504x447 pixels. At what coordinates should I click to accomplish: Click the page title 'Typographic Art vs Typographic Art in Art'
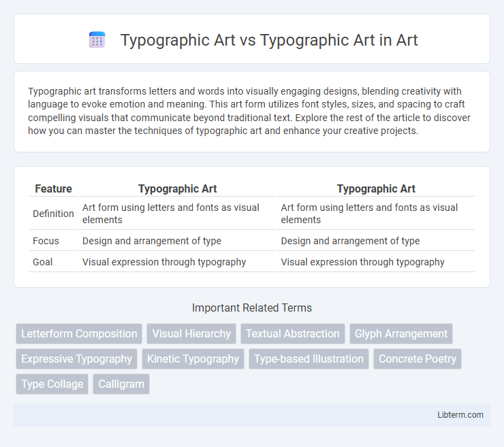(x=269, y=40)
